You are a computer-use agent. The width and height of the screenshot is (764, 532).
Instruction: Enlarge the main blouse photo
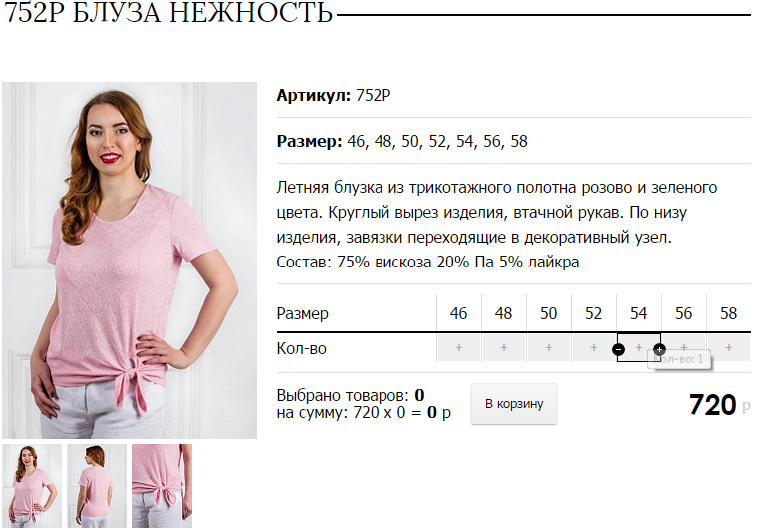(x=129, y=261)
